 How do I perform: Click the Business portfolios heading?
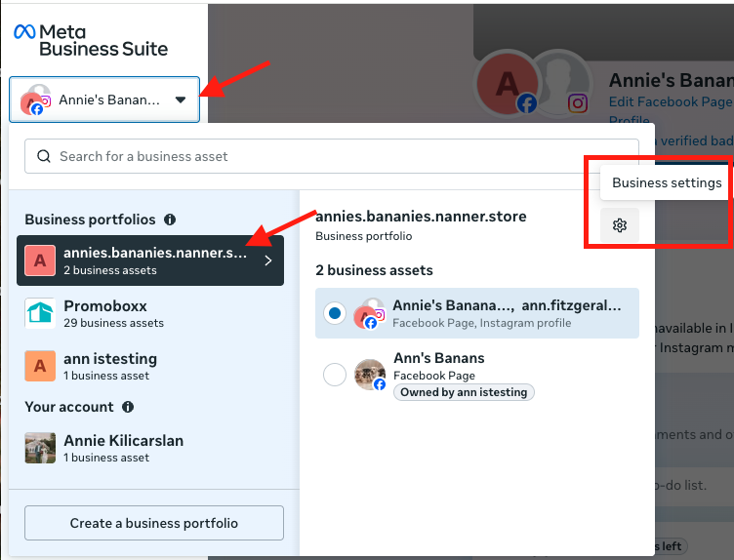tap(90, 220)
